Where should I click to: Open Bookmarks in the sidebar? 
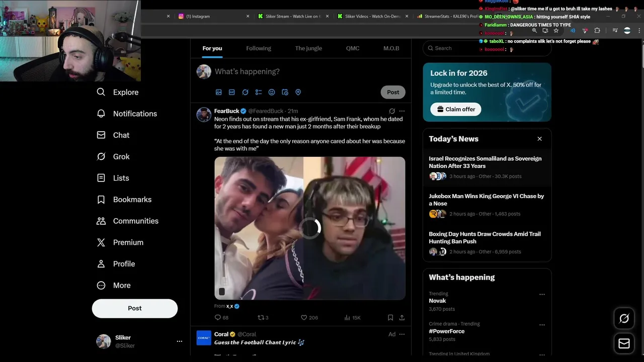point(124,200)
